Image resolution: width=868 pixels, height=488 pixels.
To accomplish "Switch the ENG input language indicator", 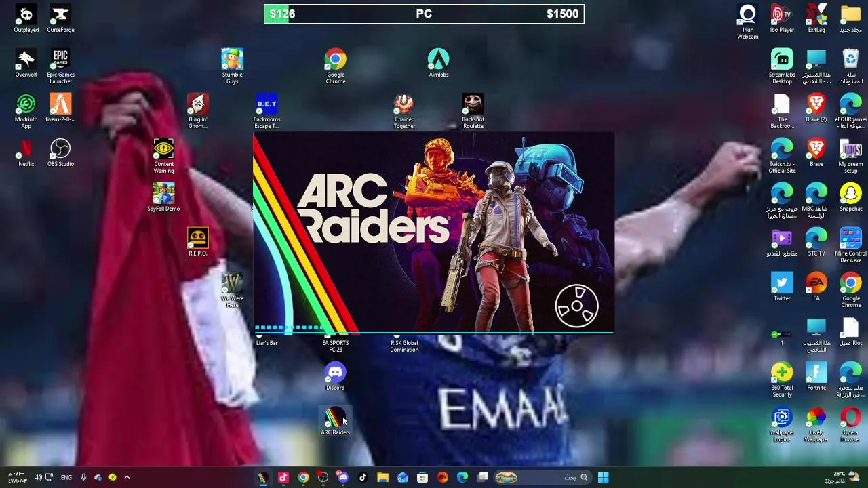I will coord(66,477).
